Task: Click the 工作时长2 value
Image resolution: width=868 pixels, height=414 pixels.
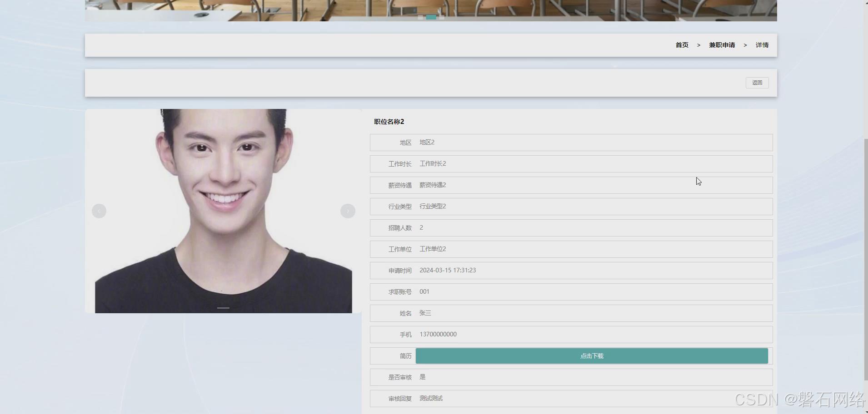Action: [433, 164]
